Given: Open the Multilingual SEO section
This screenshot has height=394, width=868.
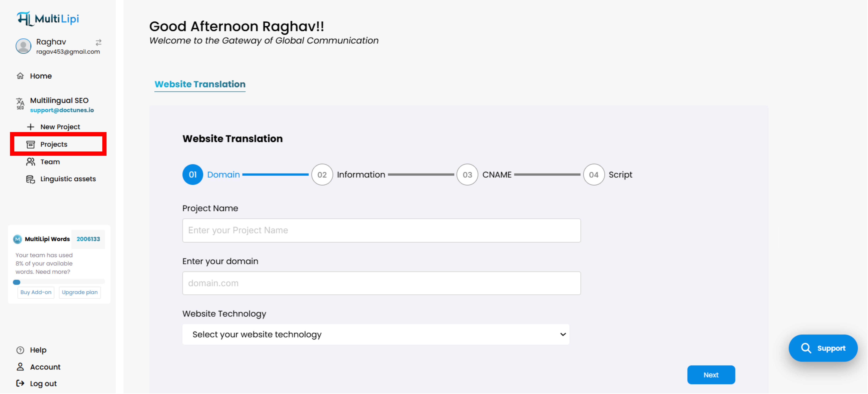Looking at the screenshot, I should click(59, 100).
